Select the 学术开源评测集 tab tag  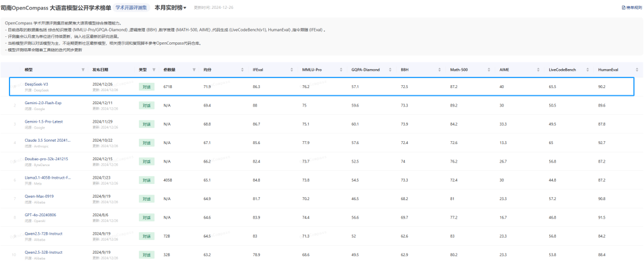click(132, 7)
